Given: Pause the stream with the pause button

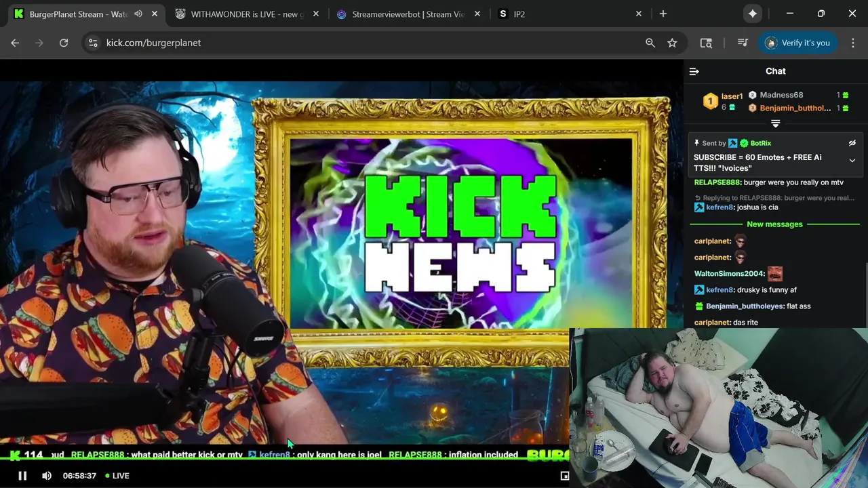Looking at the screenshot, I should pyautogui.click(x=22, y=476).
